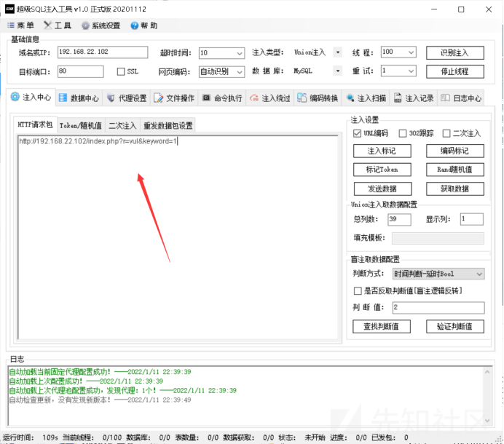Switch to the 重发数据包设置 tab

tap(168, 125)
